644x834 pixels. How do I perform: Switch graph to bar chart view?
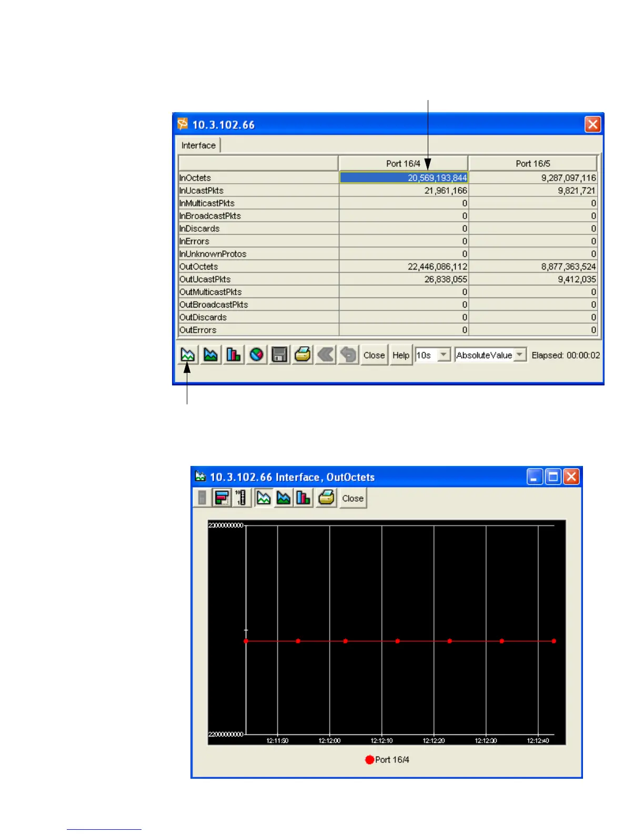(304, 498)
